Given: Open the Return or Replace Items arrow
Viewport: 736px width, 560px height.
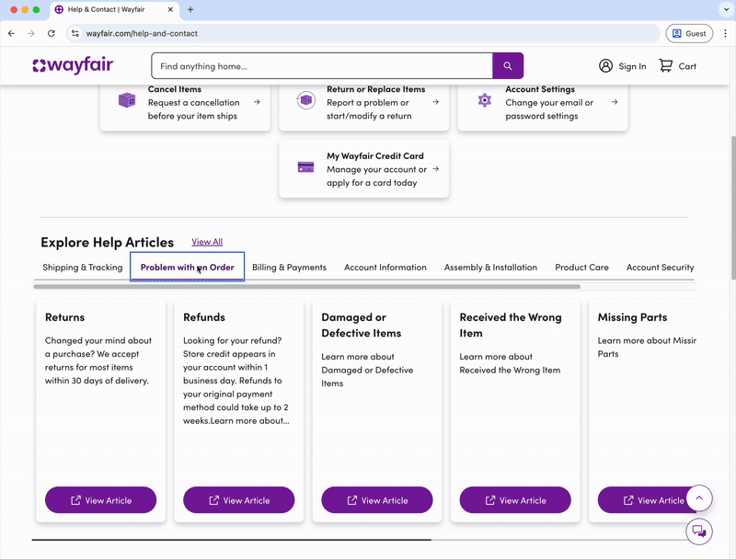Looking at the screenshot, I should point(435,102).
